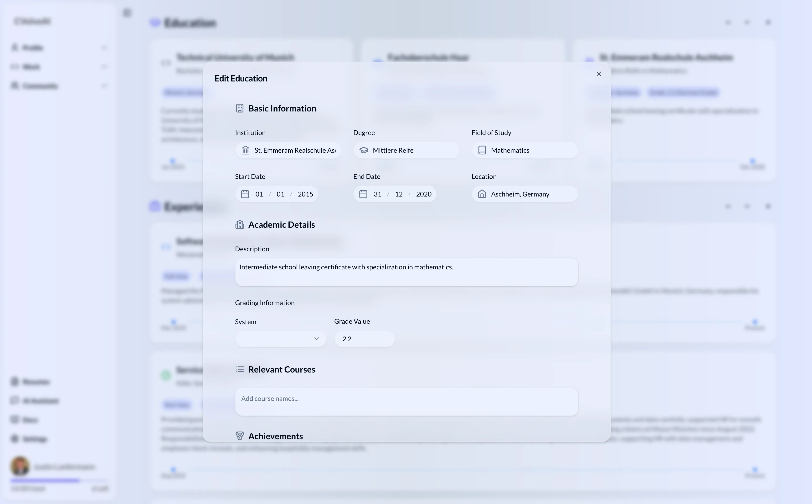Click the Institution name field
The height and width of the screenshot is (504, 812).
pyautogui.click(x=295, y=150)
